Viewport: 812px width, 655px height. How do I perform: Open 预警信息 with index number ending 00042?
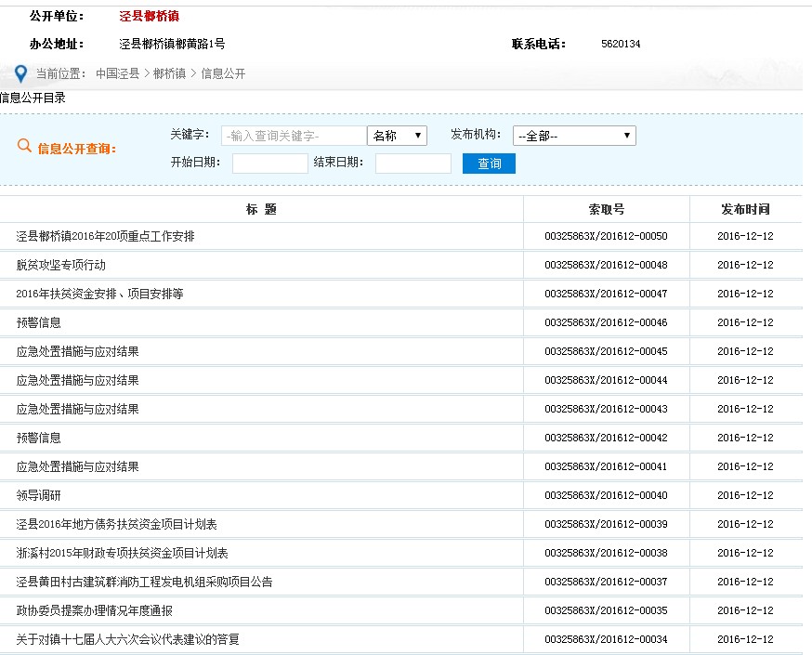pos(39,438)
